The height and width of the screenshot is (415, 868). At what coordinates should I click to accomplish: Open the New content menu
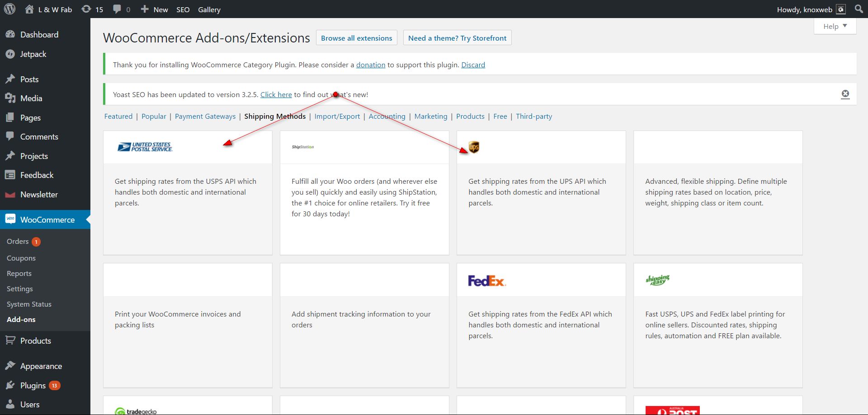pos(154,9)
